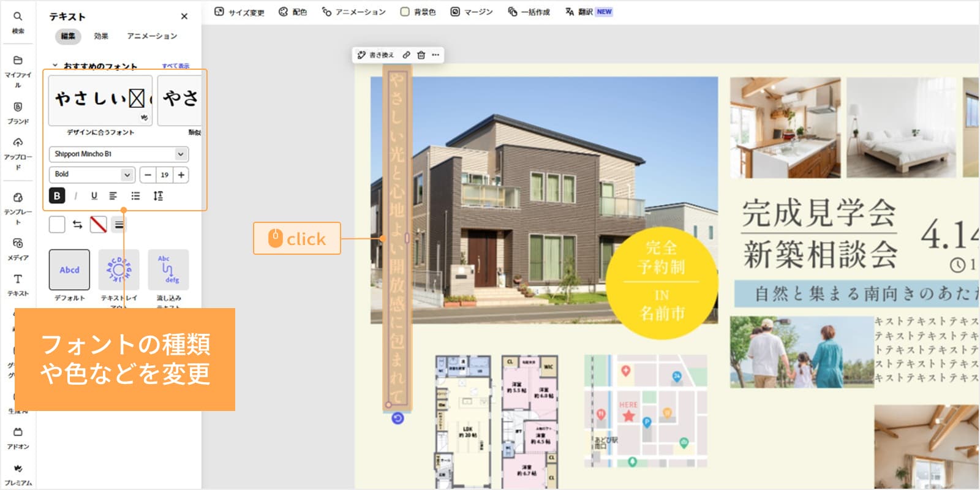Select the vertical やさしい光 text box

pyautogui.click(x=398, y=237)
